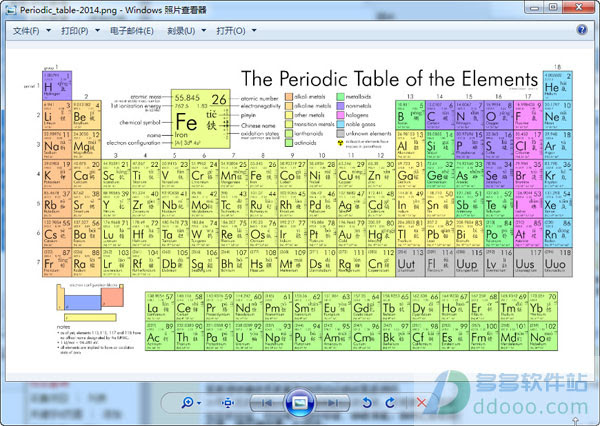Screen dimensions: 600x426
Task: Rotate the image counterclockwise
Action: 367,403
